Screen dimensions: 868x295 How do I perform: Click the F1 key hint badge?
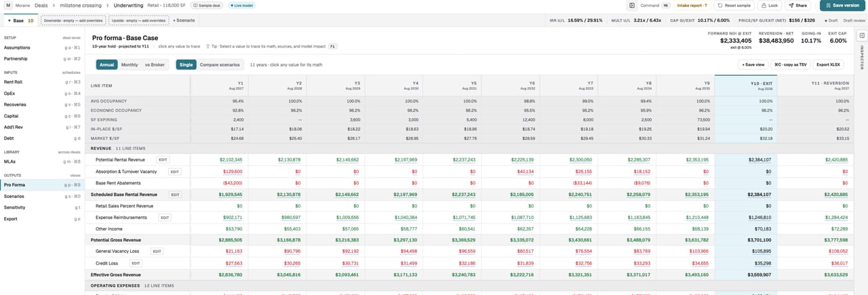pos(332,47)
